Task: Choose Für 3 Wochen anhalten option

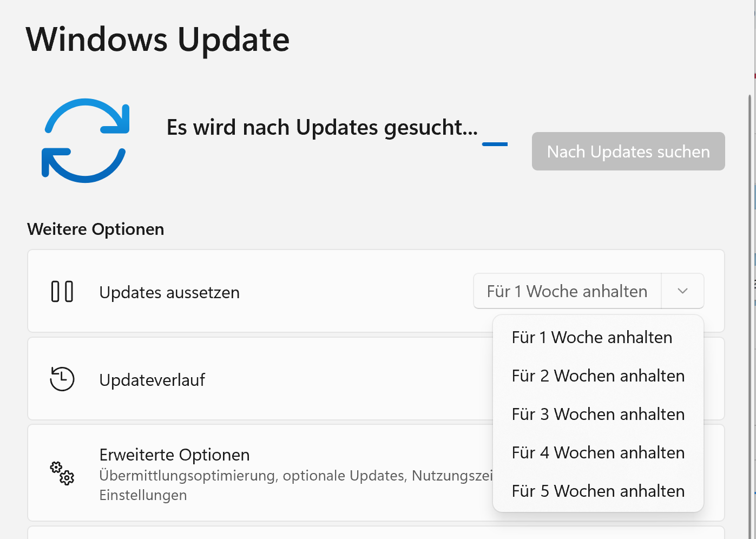Action: (598, 414)
